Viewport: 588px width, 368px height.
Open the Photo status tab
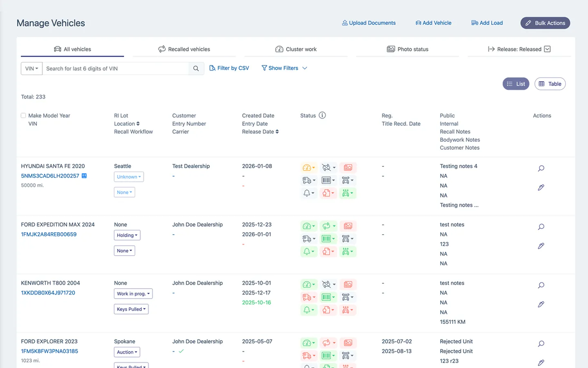click(408, 49)
